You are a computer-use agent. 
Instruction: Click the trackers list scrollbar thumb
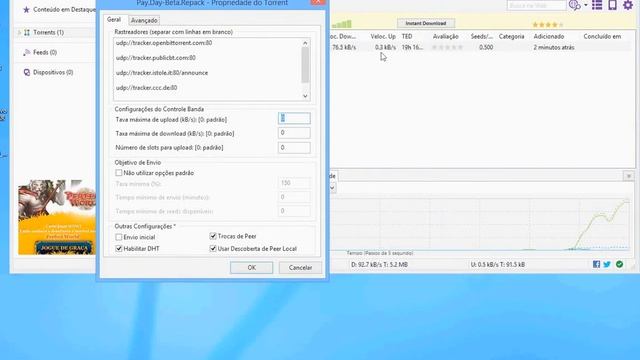[305, 64]
